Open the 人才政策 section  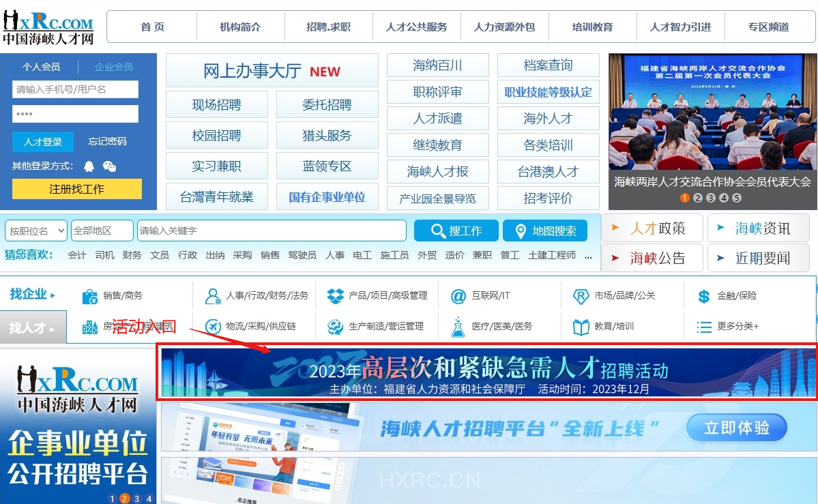pos(652,228)
